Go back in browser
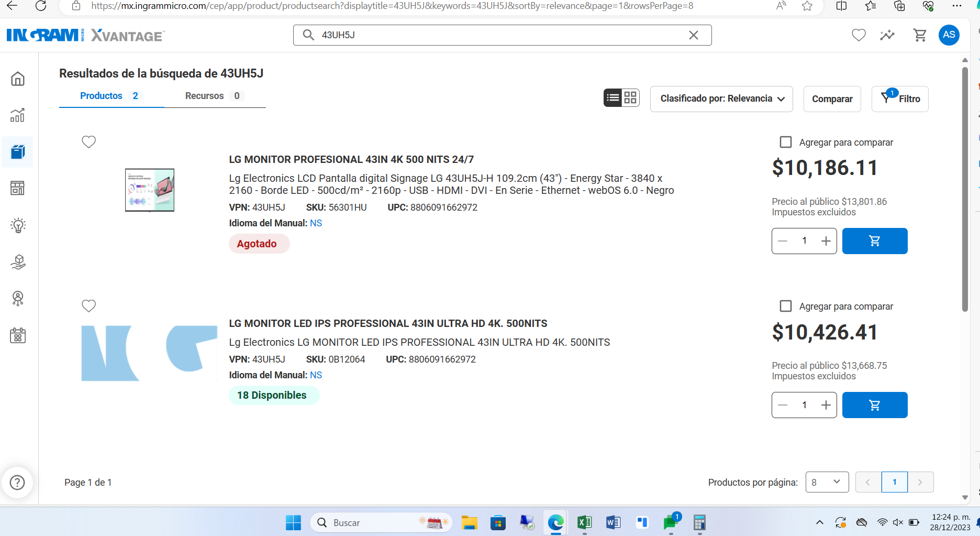The height and width of the screenshot is (536, 980). [x=12, y=6]
